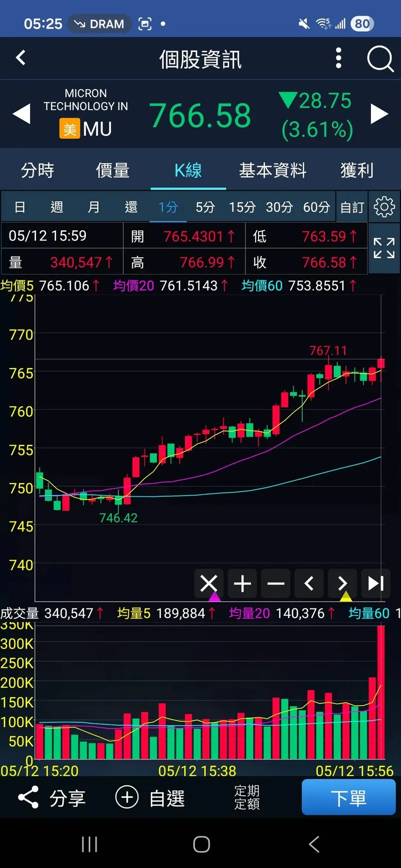Screen dimensions: 401x868
Task: Jump to the latest candle
Action: point(376,584)
